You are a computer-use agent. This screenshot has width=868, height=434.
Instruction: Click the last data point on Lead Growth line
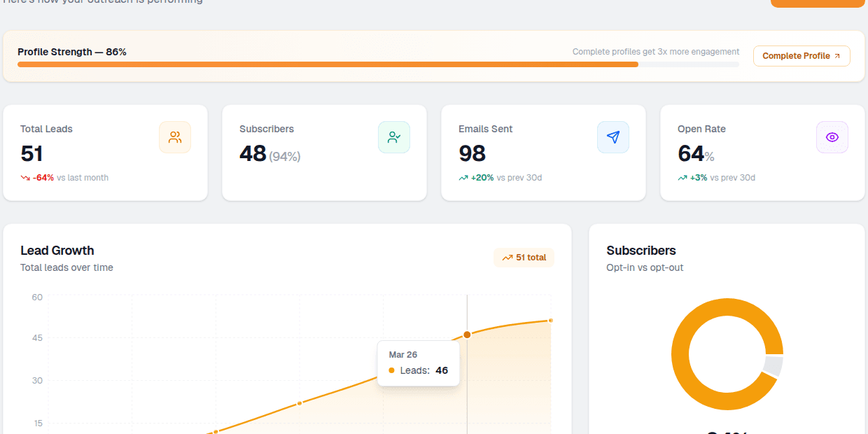(551, 321)
